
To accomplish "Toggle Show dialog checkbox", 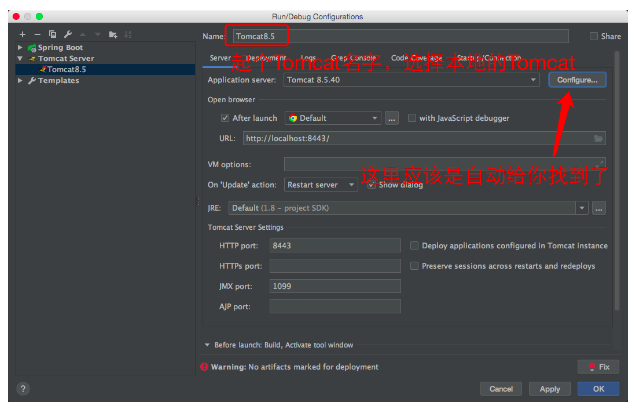I will coord(371,185).
